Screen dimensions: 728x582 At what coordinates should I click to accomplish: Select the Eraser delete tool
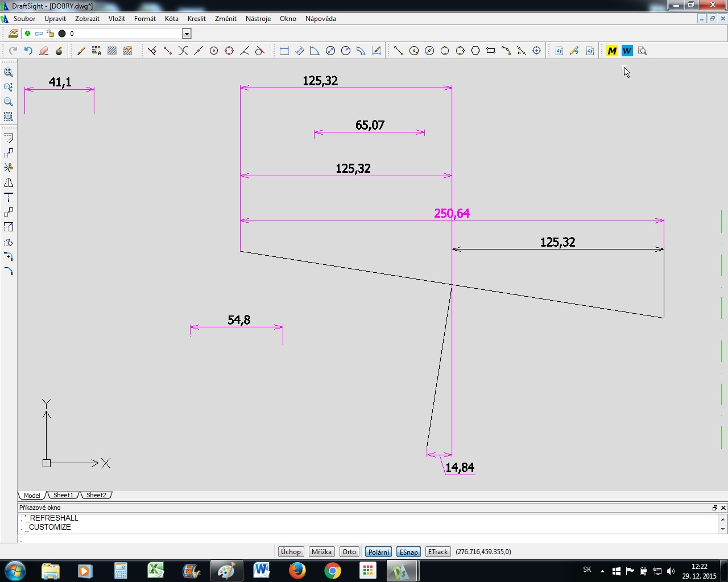click(44, 51)
